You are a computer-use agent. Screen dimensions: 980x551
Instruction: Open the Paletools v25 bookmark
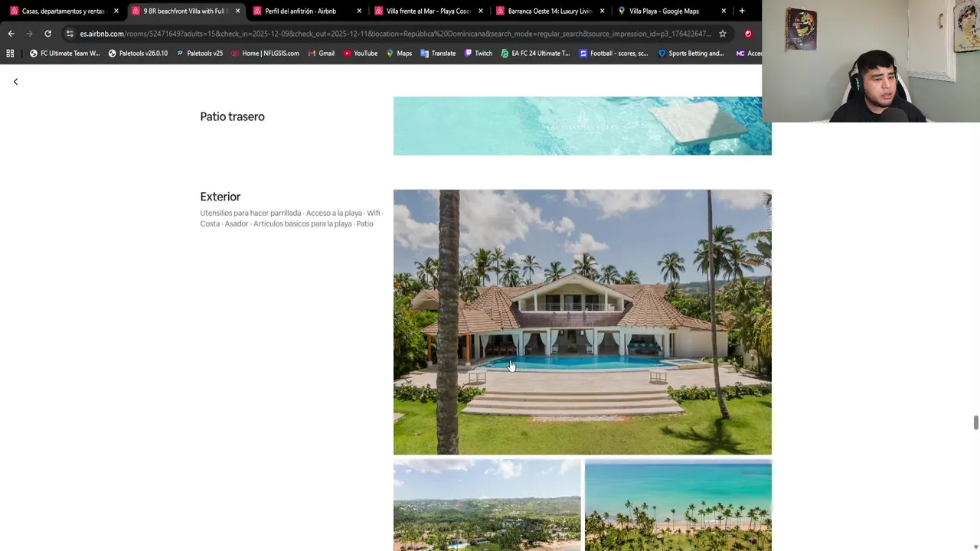(199, 54)
